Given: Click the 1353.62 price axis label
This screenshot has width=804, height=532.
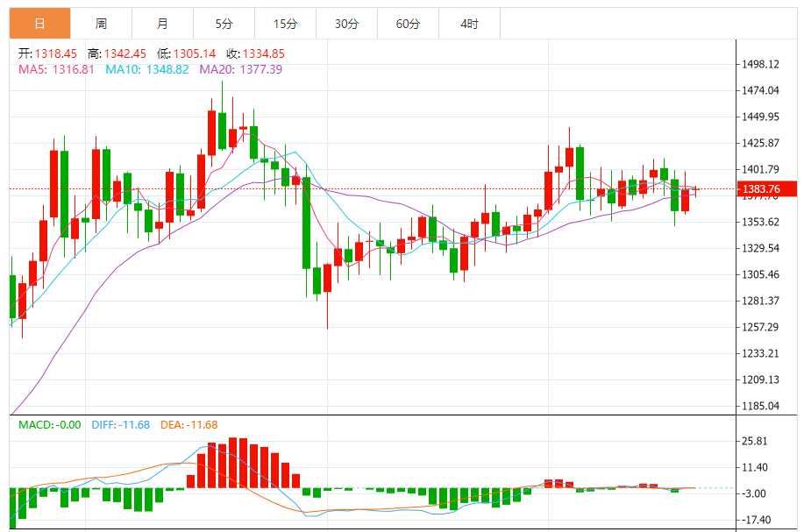Looking at the screenshot, I should pos(760,222).
